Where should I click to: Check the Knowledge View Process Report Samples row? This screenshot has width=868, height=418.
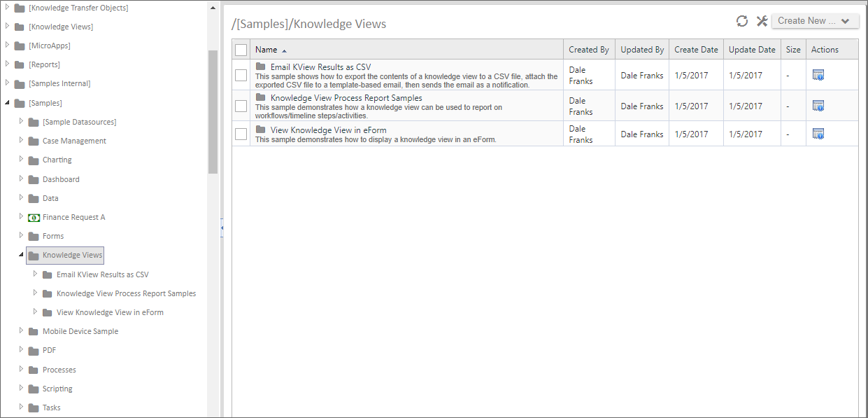(x=241, y=106)
